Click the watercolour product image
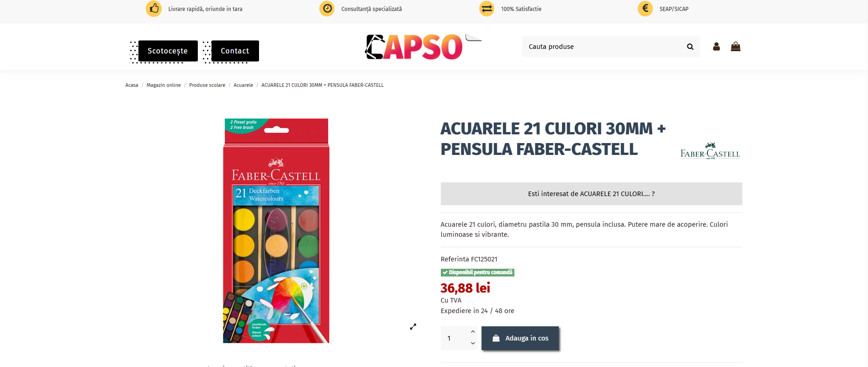 coord(276,231)
